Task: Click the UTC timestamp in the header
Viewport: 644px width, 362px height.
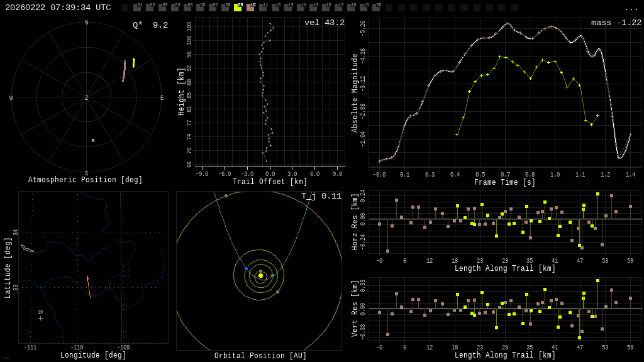Action: tap(58, 8)
